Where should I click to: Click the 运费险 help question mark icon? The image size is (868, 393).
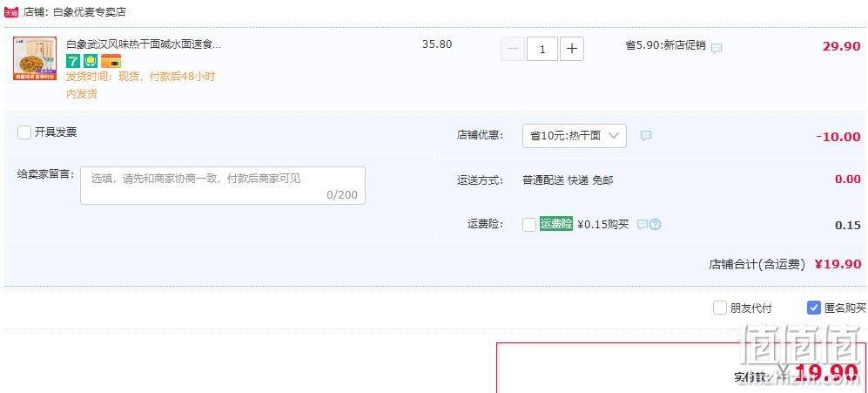click(x=655, y=225)
